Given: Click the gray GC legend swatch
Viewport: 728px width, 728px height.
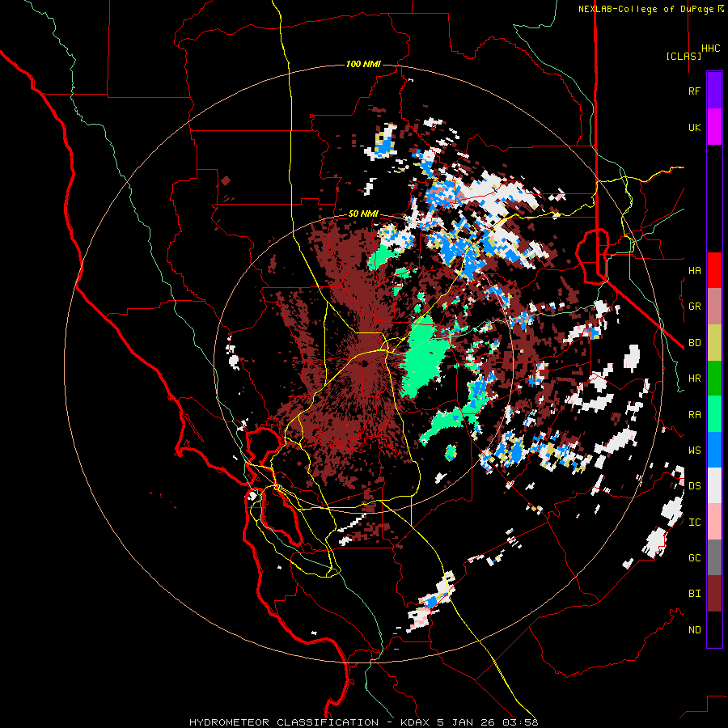Looking at the screenshot, I should pyautogui.click(x=714, y=557).
